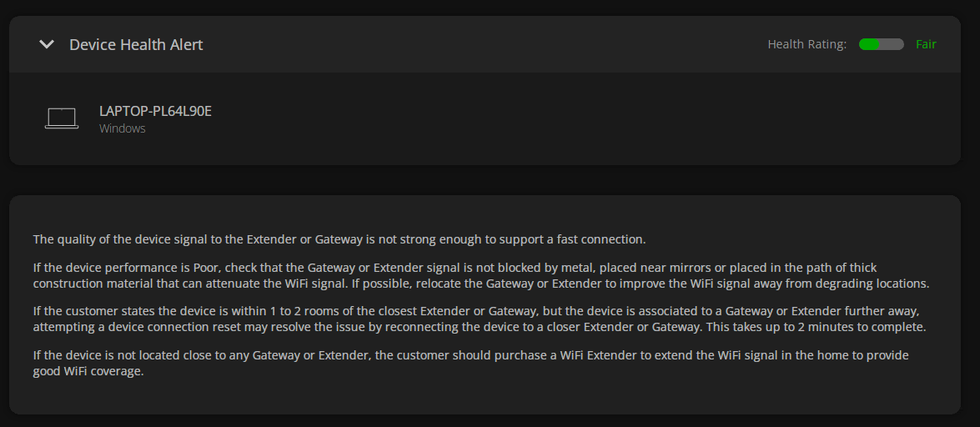Click the Device Health Alert heading
The height and width of the screenshot is (427, 980).
[136, 44]
